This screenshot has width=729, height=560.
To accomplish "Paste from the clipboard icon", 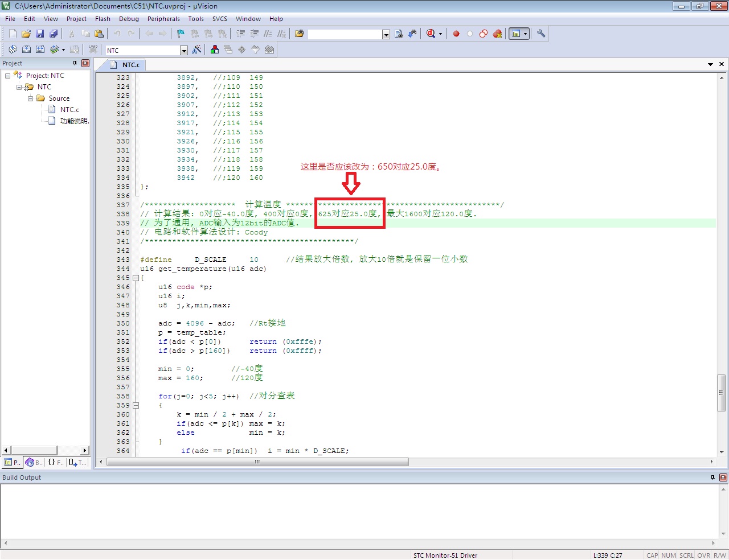I will point(99,34).
